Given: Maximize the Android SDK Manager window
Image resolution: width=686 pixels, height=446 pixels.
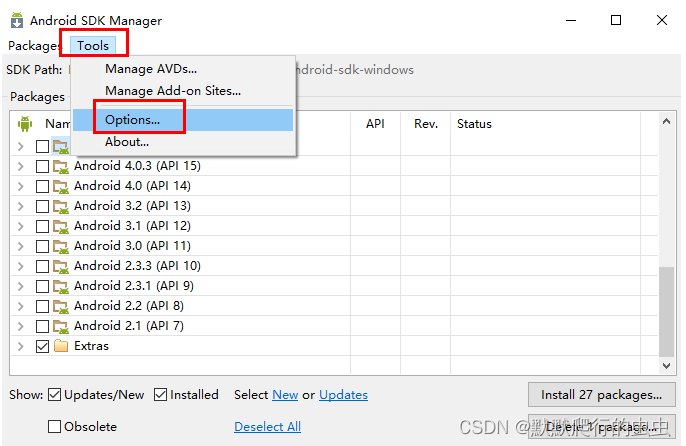Looking at the screenshot, I should pyautogui.click(x=616, y=20).
